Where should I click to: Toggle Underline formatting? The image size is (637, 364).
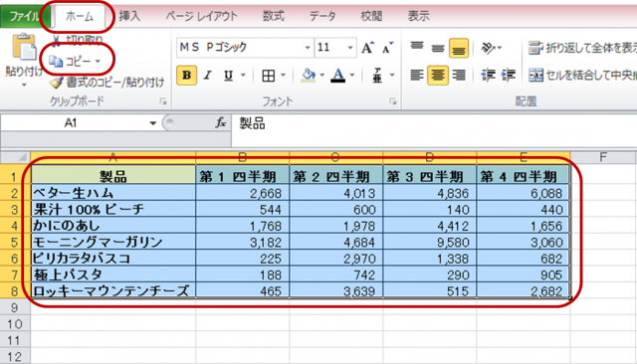point(229,76)
